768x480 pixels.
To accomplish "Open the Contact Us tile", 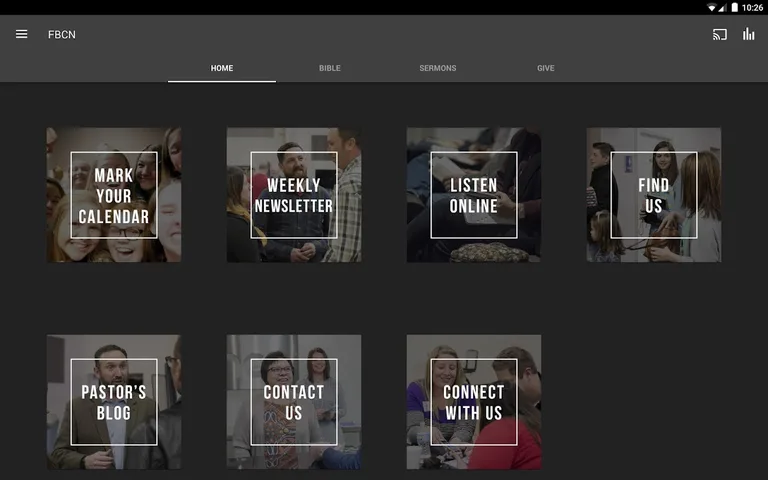I will [294, 402].
